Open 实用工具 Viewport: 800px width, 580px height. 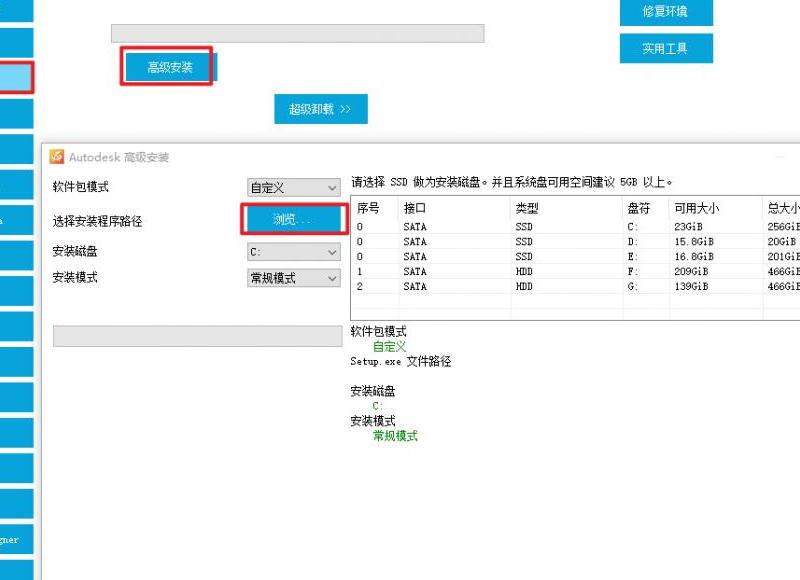pos(665,48)
